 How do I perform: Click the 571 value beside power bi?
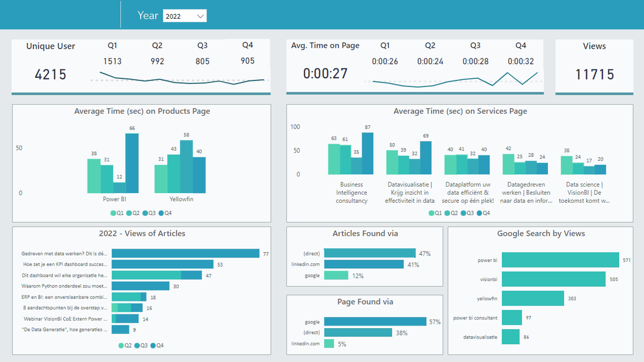626,260
